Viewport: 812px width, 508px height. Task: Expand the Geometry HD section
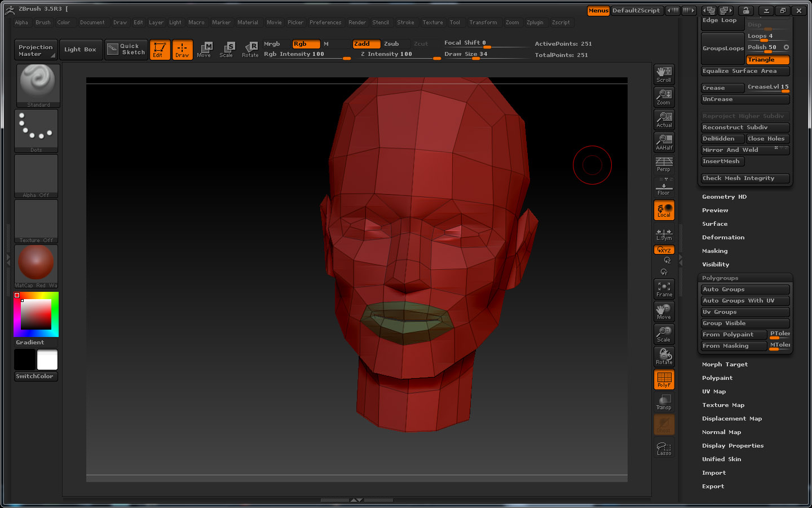pos(724,196)
